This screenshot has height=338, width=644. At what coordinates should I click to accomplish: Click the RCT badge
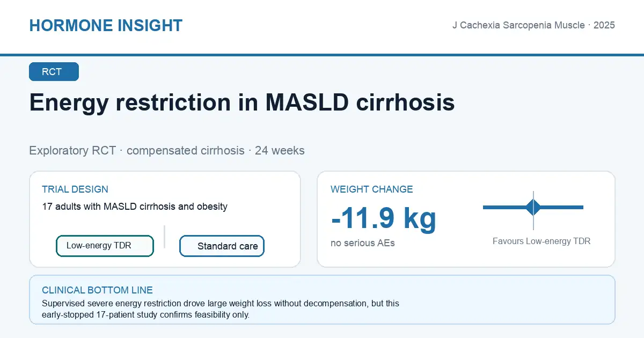point(54,72)
